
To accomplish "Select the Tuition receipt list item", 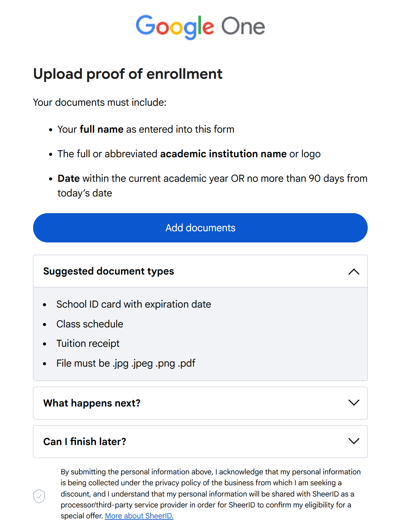I will [x=88, y=343].
